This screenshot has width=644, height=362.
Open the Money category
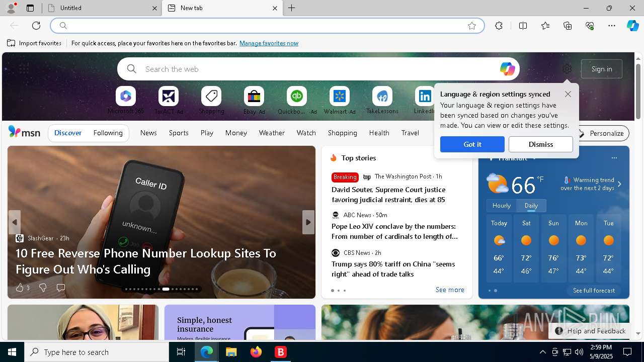coord(236,133)
